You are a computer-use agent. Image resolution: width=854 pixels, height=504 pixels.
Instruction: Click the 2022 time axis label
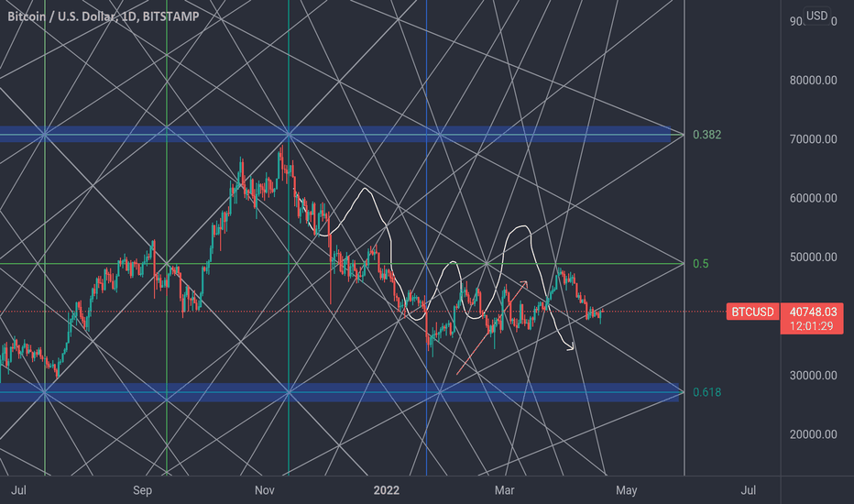(x=386, y=490)
